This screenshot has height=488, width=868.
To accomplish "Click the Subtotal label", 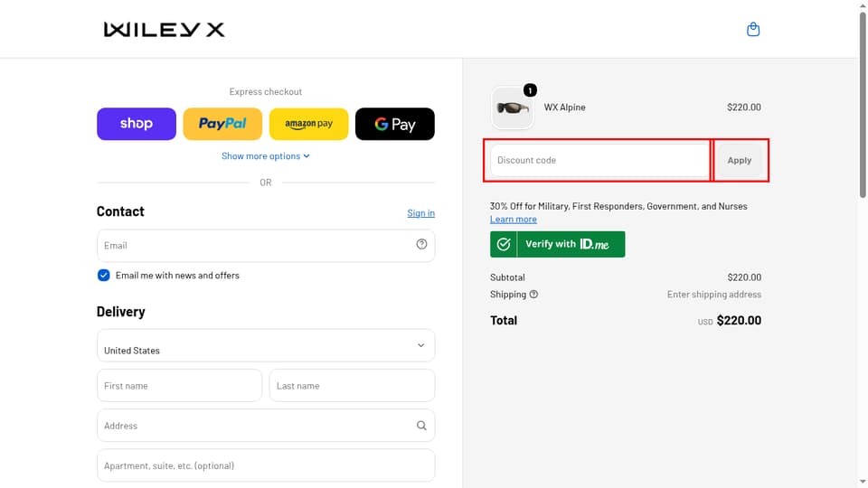I will 507,277.
